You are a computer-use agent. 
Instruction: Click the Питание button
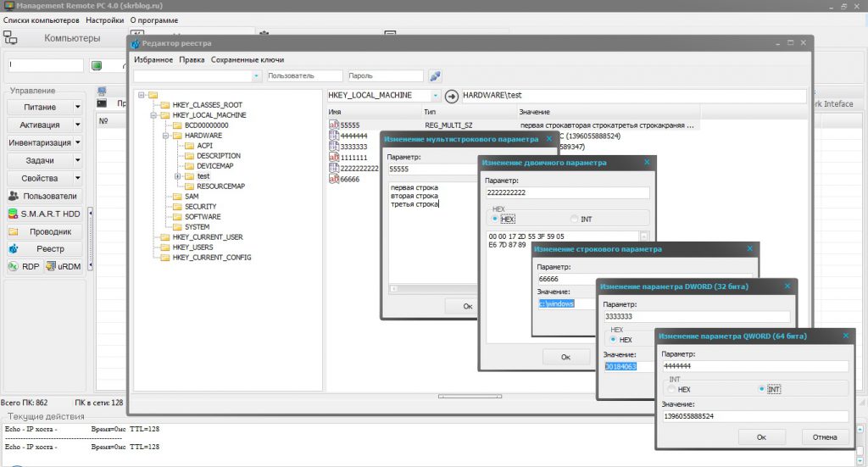[x=40, y=107]
